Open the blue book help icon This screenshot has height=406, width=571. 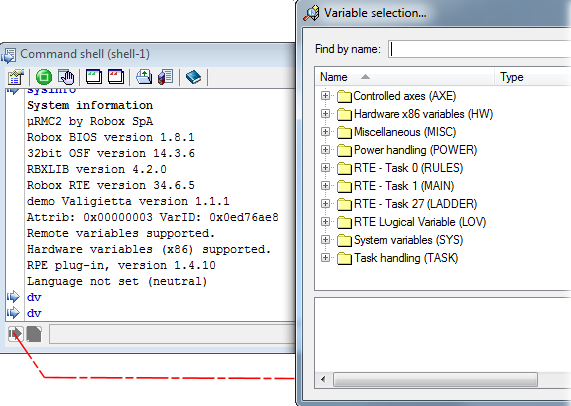(x=193, y=77)
